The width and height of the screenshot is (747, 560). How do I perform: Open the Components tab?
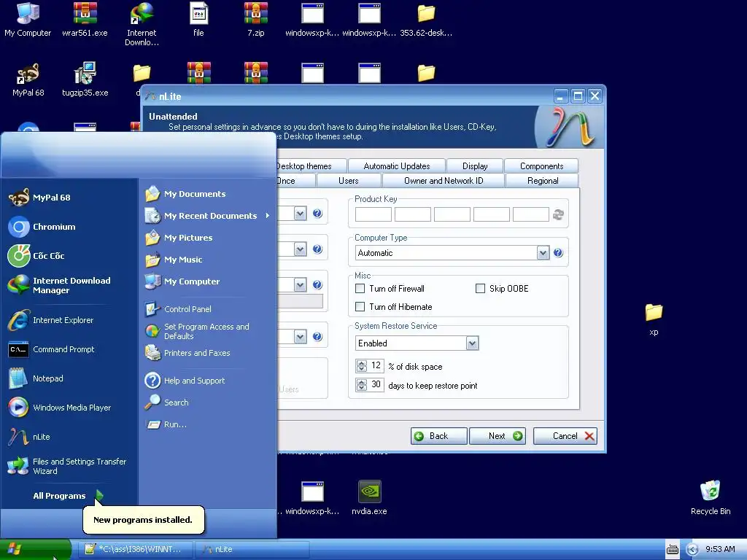[x=542, y=166]
